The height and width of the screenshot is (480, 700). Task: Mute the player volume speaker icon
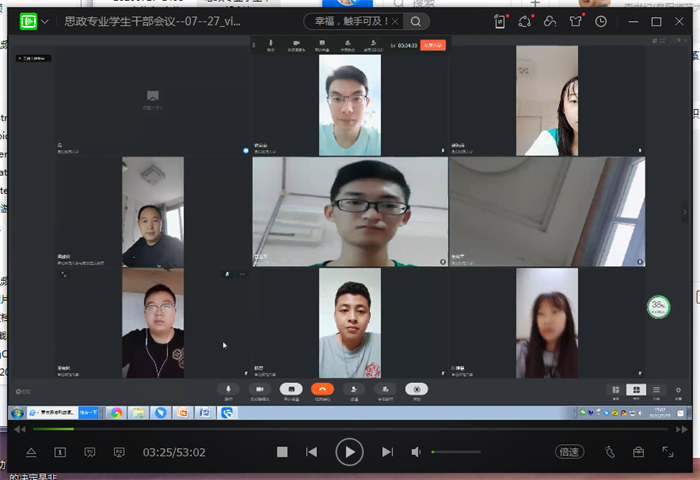click(x=416, y=452)
